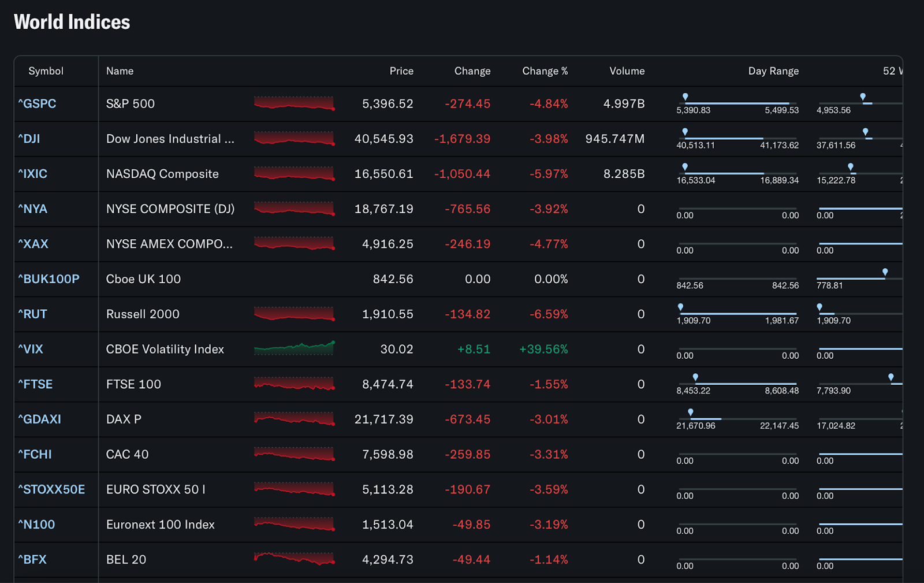Screen dimensions: 924x583
Task: Select the Cboe UK 100 name cell
Action: point(143,279)
